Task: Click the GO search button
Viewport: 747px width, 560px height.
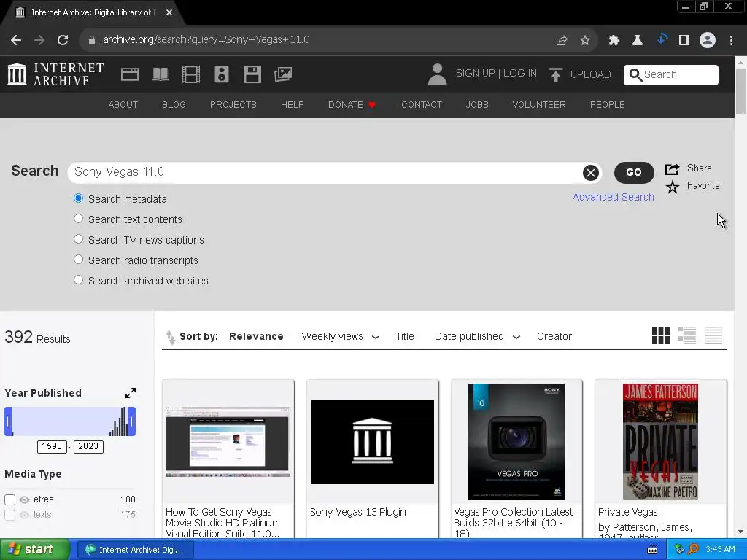Action: [634, 172]
